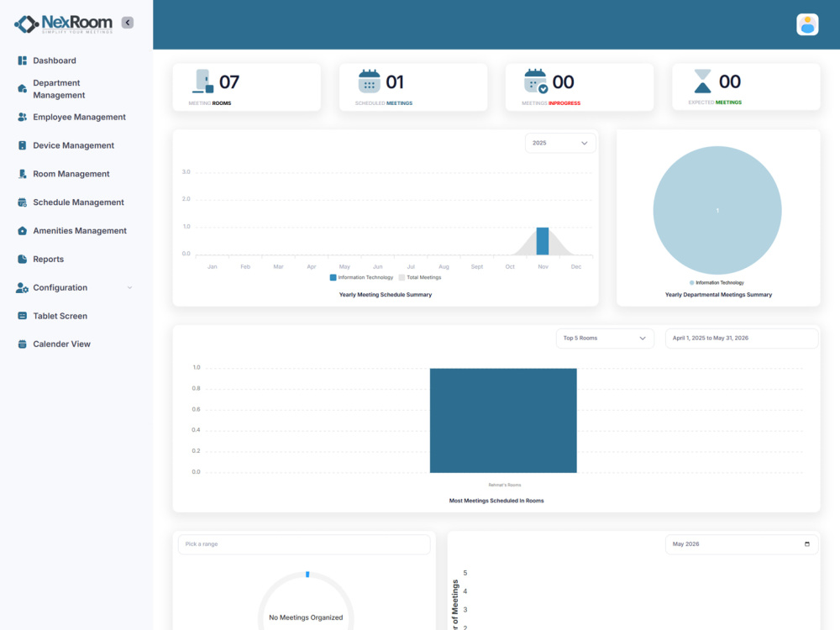840x630 pixels.
Task: Click the May 2026 month field
Action: [742, 544]
